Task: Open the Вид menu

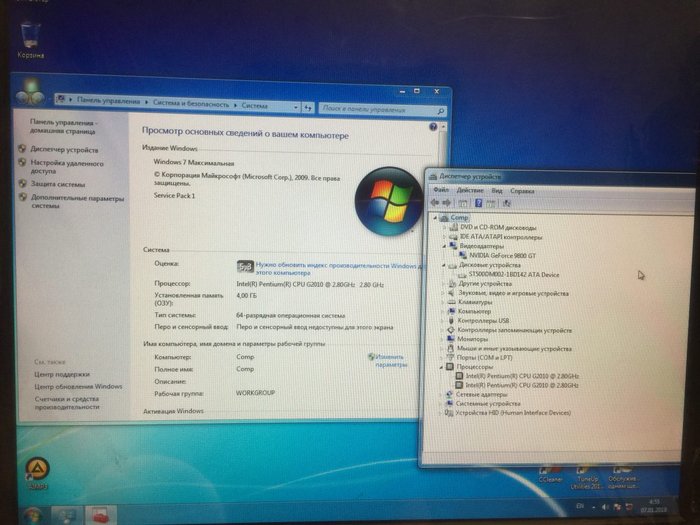Action: [496, 191]
